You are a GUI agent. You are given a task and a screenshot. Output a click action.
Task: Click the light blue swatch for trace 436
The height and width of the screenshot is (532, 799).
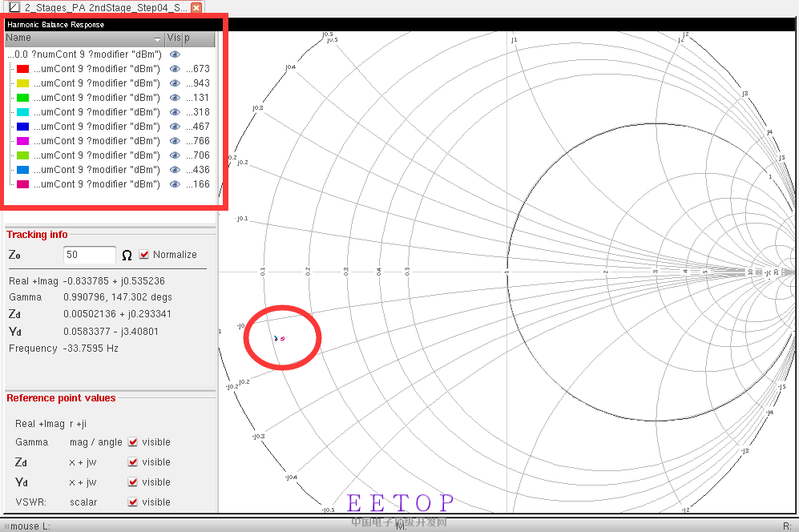(23, 170)
